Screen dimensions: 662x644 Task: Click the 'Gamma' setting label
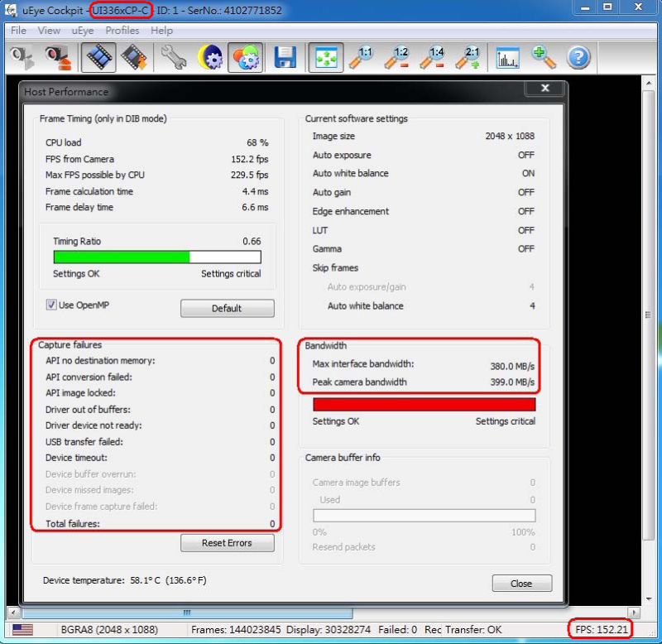327,248
